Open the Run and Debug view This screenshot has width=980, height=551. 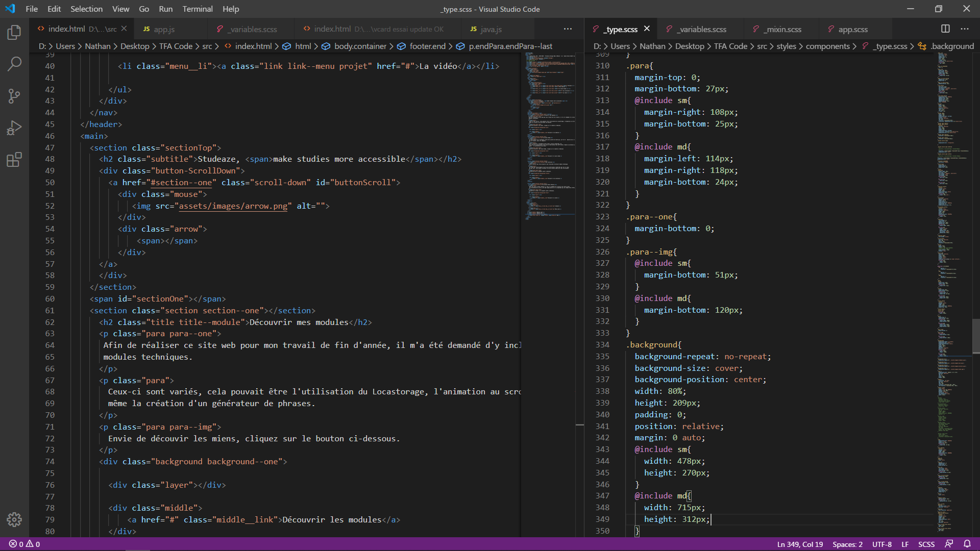click(x=14, y=128)
